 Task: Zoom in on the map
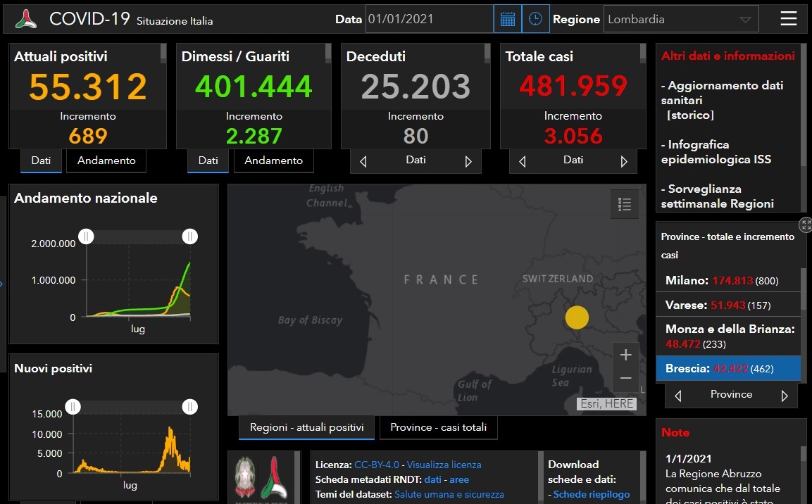[625, 355]
